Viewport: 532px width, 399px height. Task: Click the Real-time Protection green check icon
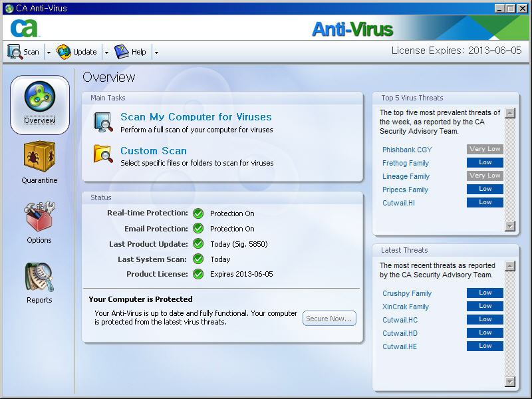click(198, 213)
